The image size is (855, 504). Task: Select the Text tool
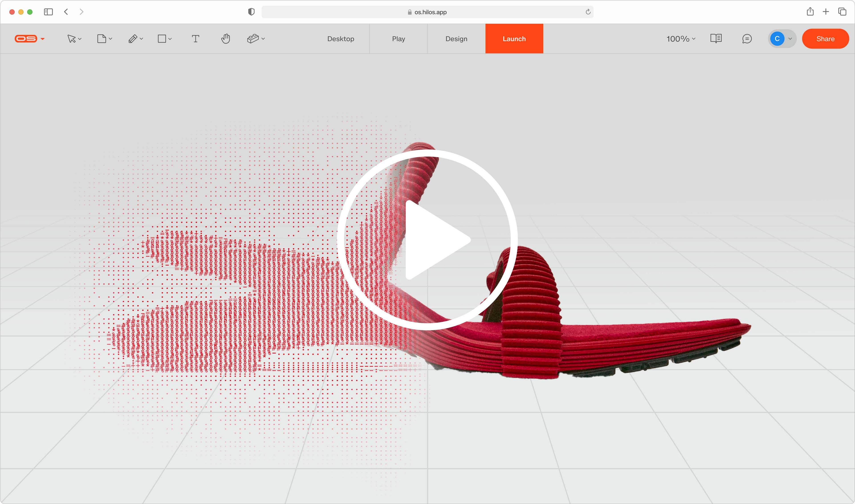point(195,39)
